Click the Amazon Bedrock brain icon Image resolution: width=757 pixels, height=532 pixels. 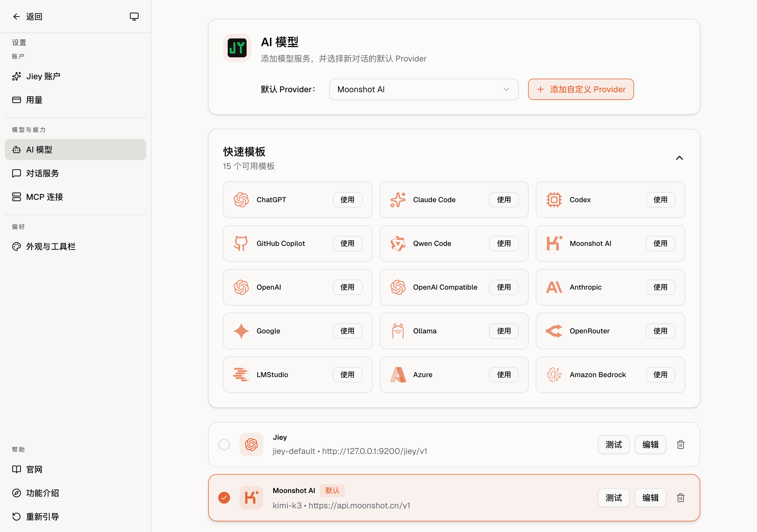554,375
